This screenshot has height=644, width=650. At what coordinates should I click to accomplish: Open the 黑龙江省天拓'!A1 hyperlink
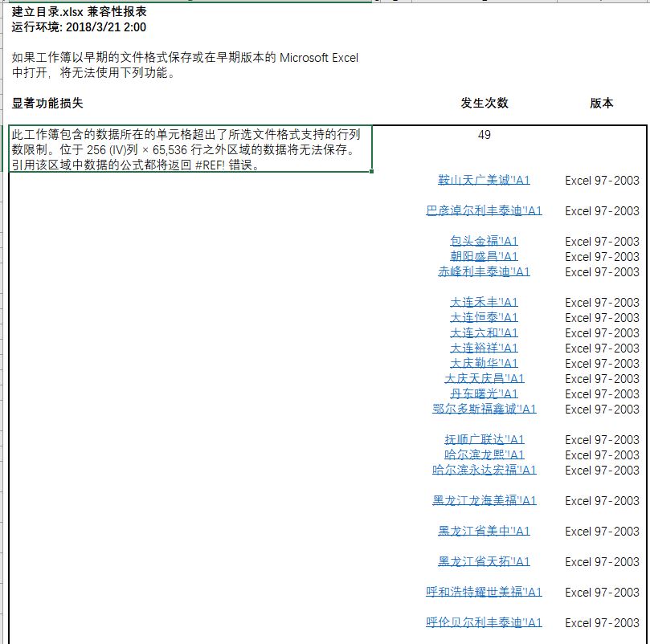click(x=484, y=561)
